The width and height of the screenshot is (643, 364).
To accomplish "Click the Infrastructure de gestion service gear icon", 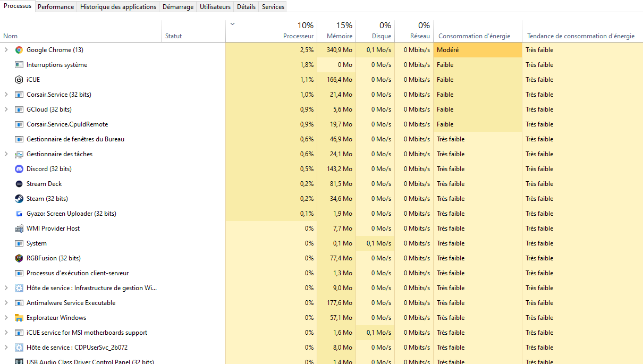I will pos(19,288).
